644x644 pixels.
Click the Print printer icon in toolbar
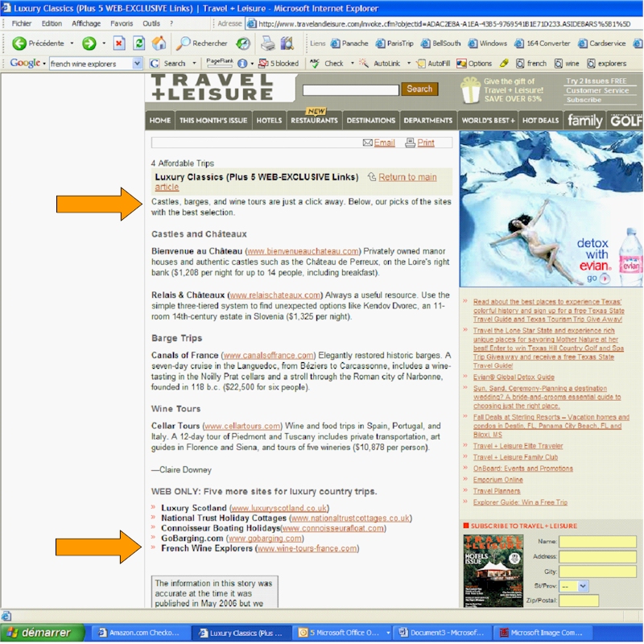coord(267,43)
